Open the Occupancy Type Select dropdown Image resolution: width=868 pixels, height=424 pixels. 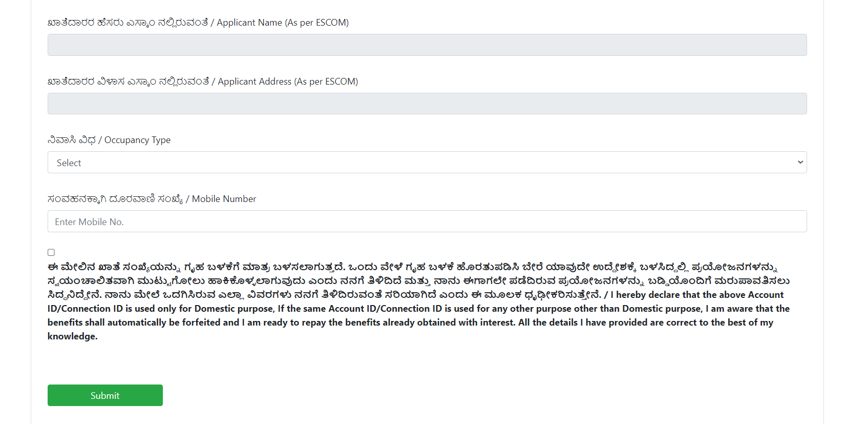[427, 163]
